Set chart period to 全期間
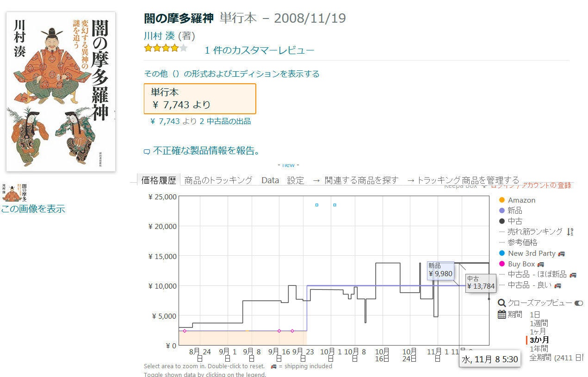Image resolution: width=588 pixels, height=377 pixels. tap(556, 357)
